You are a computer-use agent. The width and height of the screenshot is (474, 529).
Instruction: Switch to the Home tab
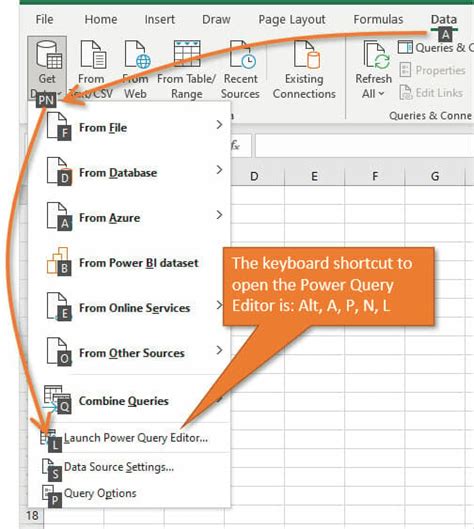pyautogui.click(x=101, y=19)
